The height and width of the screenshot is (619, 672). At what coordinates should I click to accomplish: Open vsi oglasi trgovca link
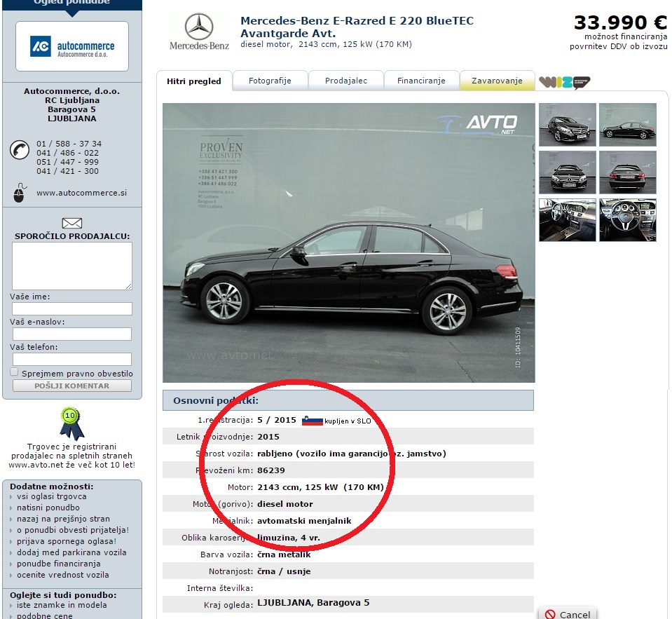coord(51,496)
